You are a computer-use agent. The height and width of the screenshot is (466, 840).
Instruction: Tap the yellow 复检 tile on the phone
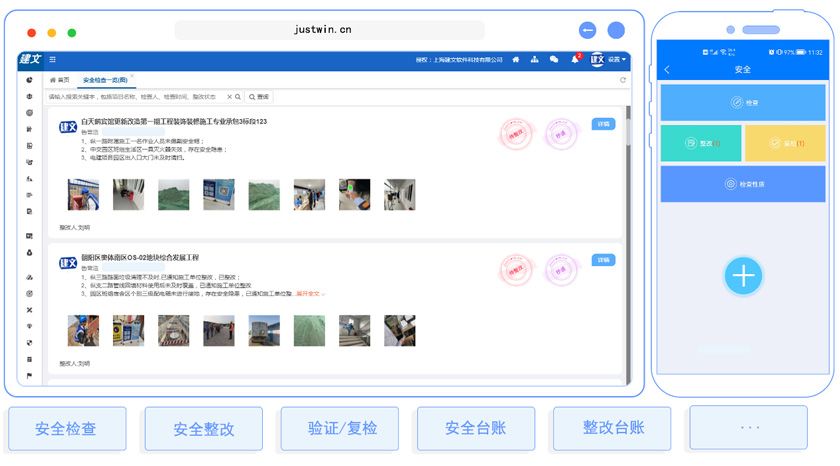click(x=786, y=144)
